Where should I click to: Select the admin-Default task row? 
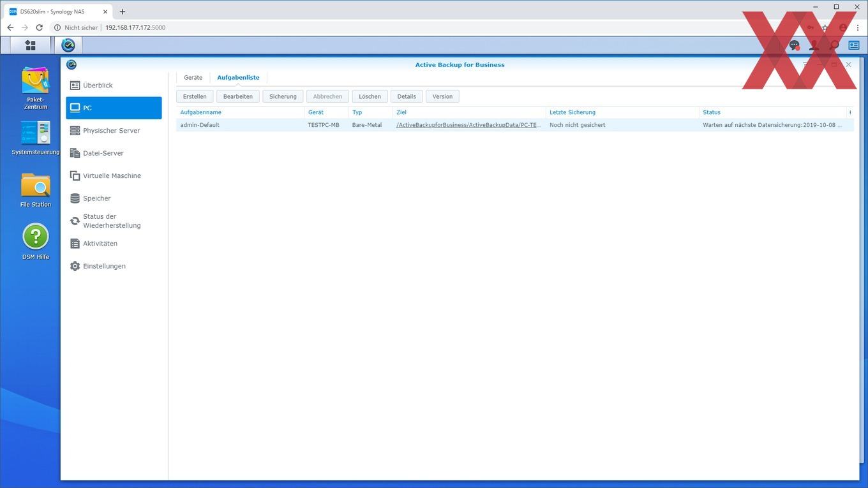515,125
